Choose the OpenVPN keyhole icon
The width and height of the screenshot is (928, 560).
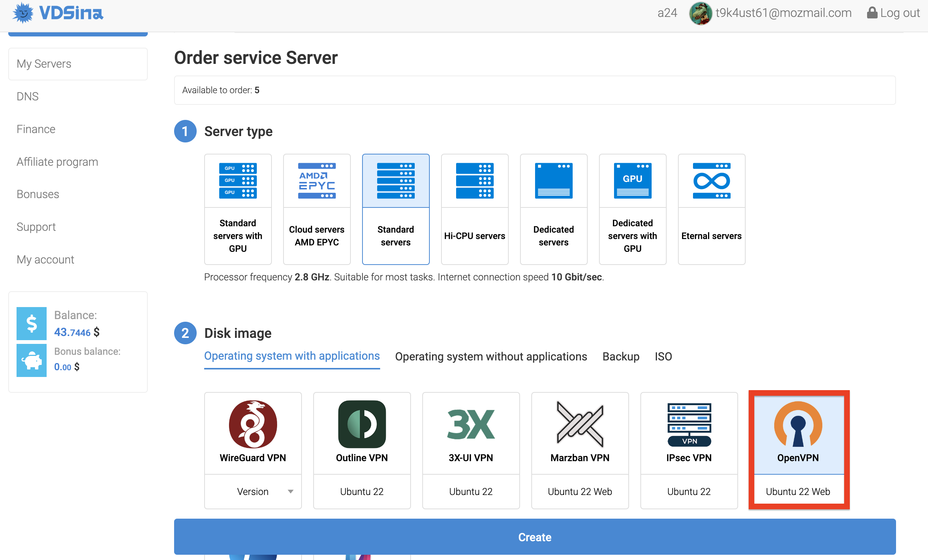(798, 424)
